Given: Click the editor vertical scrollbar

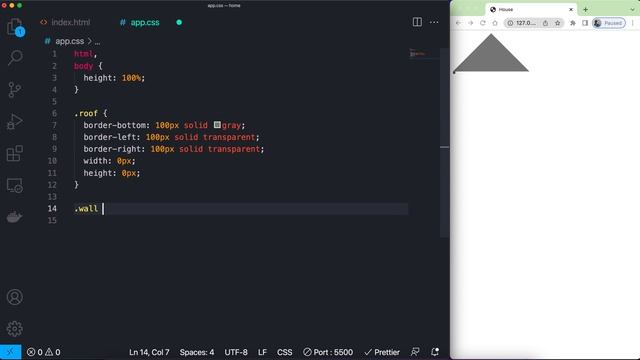Looking at the screenshot, I should point(444,143).
